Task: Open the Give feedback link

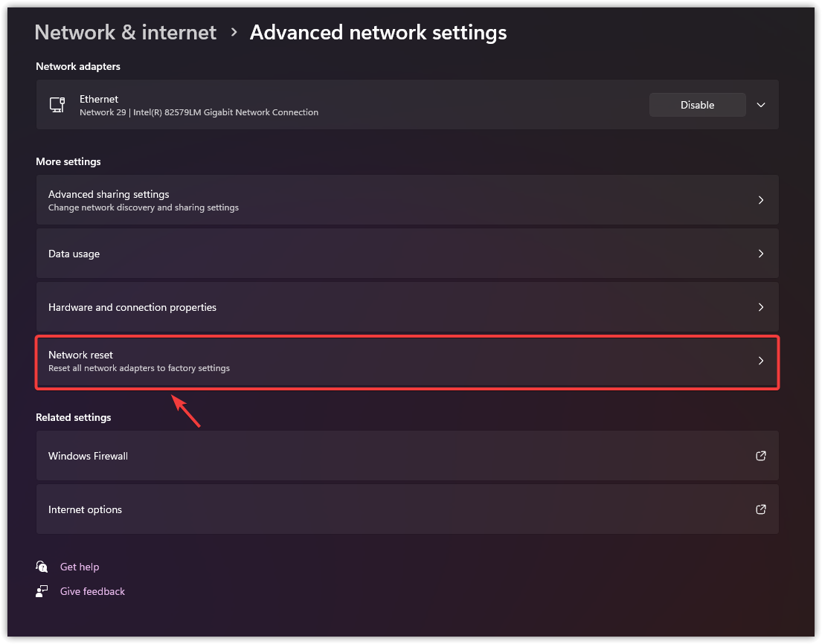Action: click(x=92, y=591)
